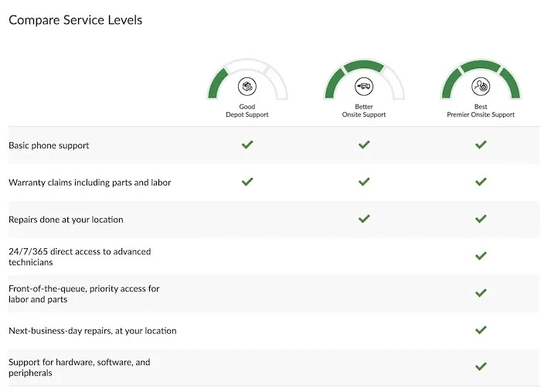Click 'Repairs done at your location' text
Viewport: 541px width, 392px height.
[x=66, y=220]
